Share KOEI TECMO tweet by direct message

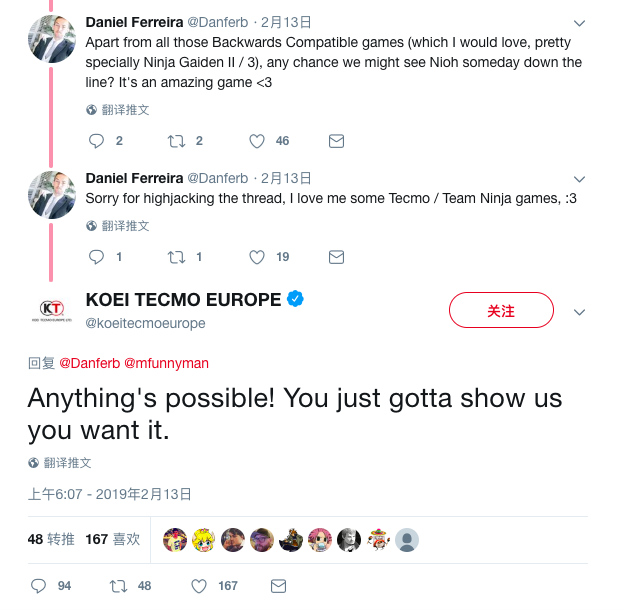pyautogui.click(x=279, y=585)
